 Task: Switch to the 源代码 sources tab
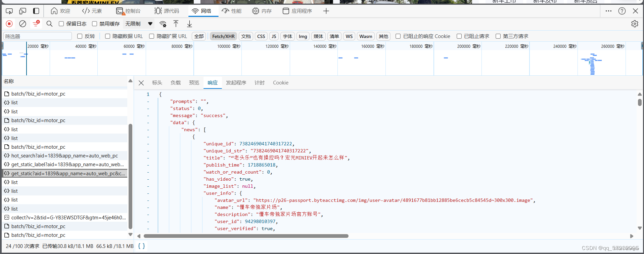pyautogui.click(x=167, y=11)
